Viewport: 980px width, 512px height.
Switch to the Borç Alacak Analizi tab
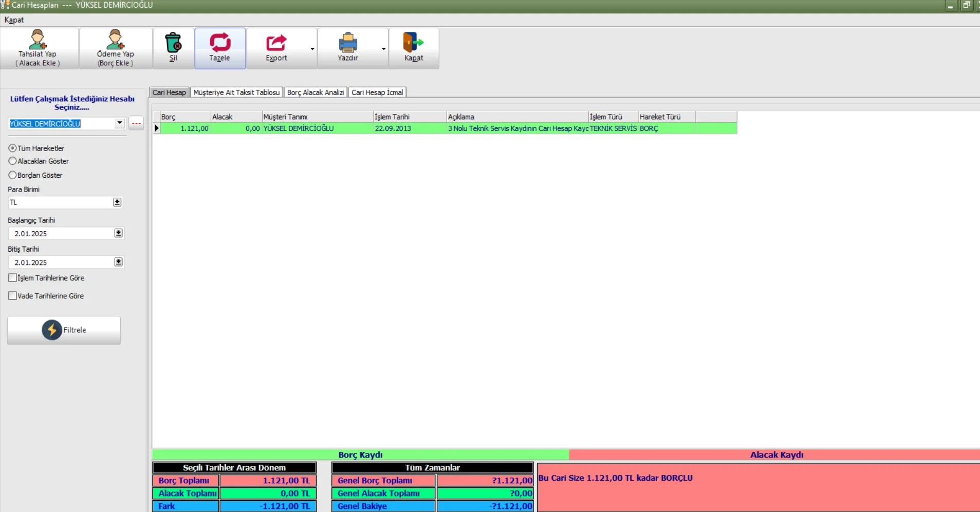[316, 92]
